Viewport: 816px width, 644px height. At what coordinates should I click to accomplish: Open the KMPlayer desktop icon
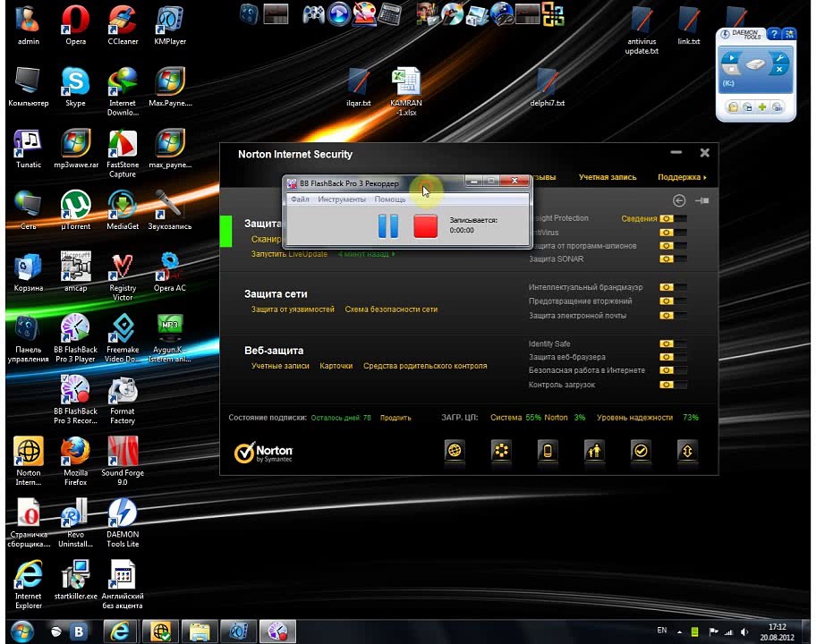pos(170,25)
